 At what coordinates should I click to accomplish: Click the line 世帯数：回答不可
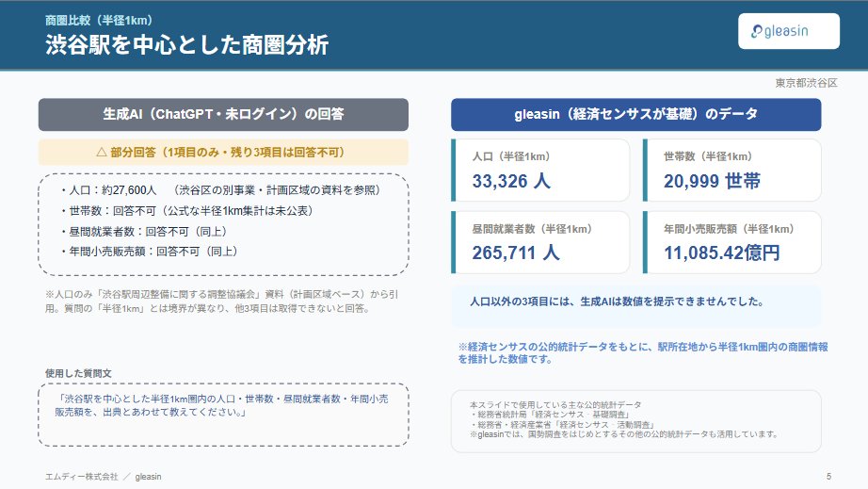pos(188,210)
